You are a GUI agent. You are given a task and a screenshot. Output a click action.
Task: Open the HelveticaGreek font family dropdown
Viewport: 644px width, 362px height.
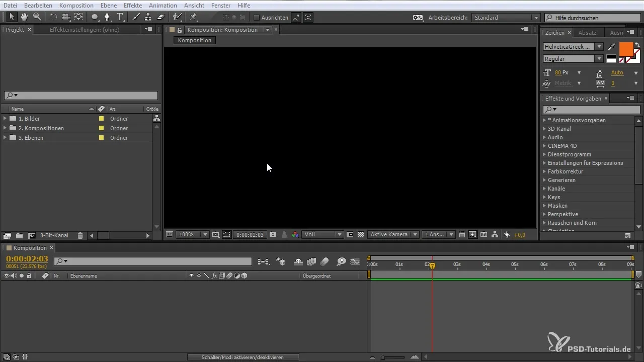[x=573, y=47]
